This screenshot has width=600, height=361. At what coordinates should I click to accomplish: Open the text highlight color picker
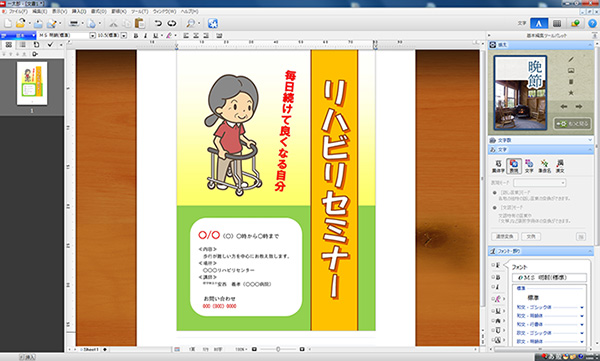pyautogui.click(x=169, y=36)
